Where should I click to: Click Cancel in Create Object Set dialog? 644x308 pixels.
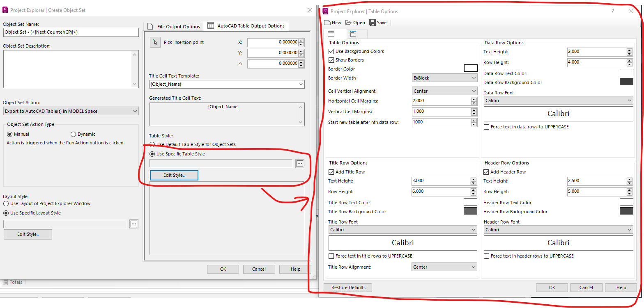point(259,269)
